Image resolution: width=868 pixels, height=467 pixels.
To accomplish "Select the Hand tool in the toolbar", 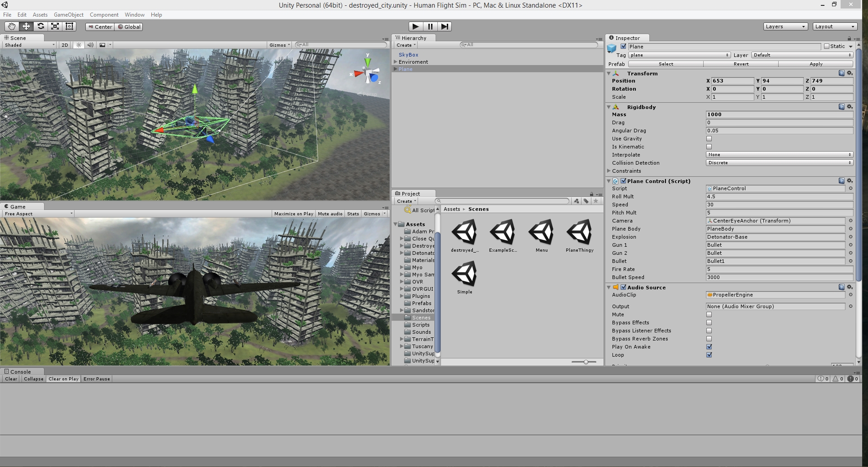I will coord(12,26).
